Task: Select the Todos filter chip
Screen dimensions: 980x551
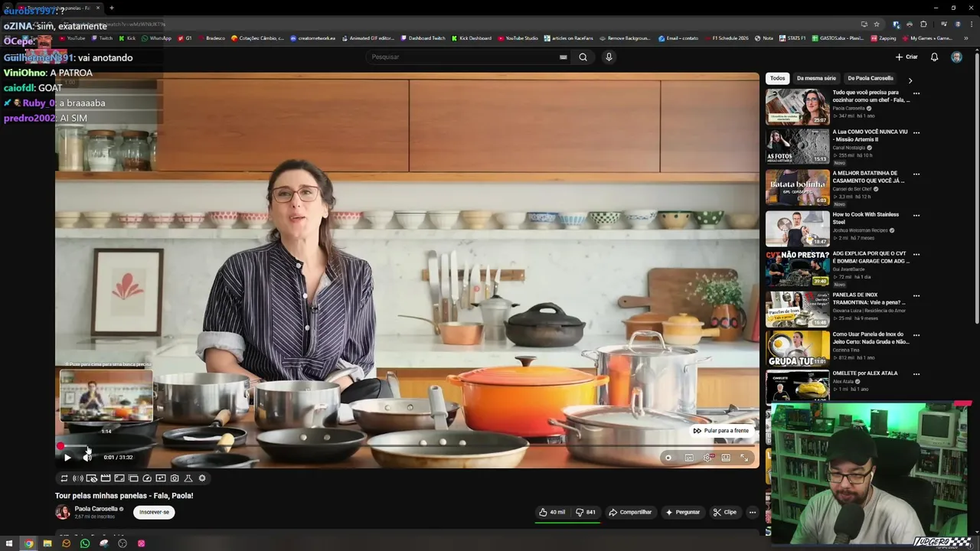Action: [x=777, y=78]
